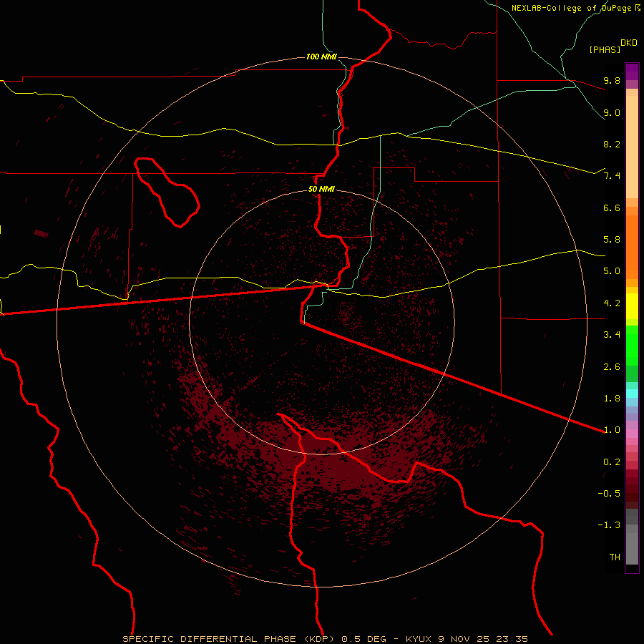Click the 9.0 value on color scale
This screenshot has height=644, width=644.
coord(612,112)
